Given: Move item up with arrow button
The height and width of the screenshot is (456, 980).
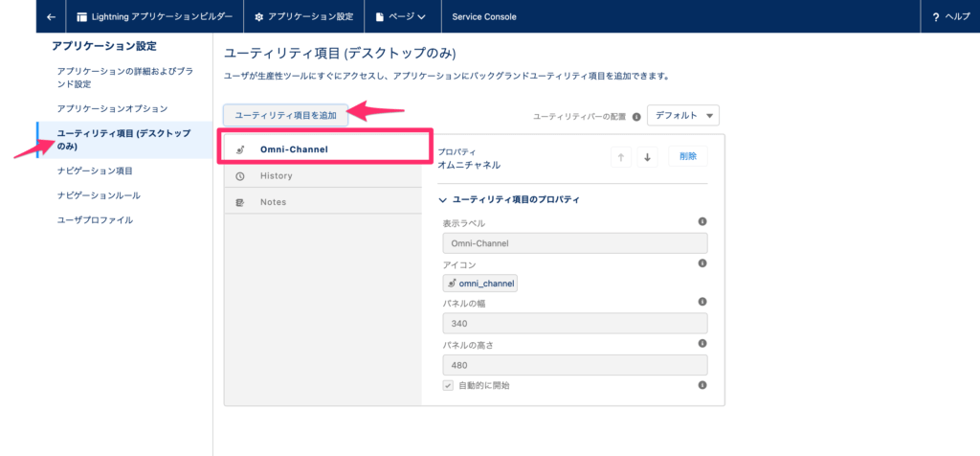Looking at the screenshot, I should (x=620, y=157).
